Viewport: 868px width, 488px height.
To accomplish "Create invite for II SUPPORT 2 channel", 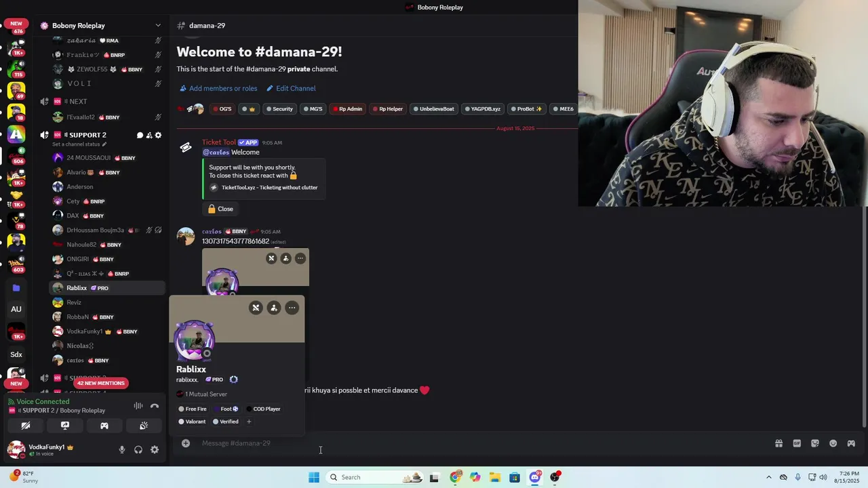I will (x=149, y=135).
